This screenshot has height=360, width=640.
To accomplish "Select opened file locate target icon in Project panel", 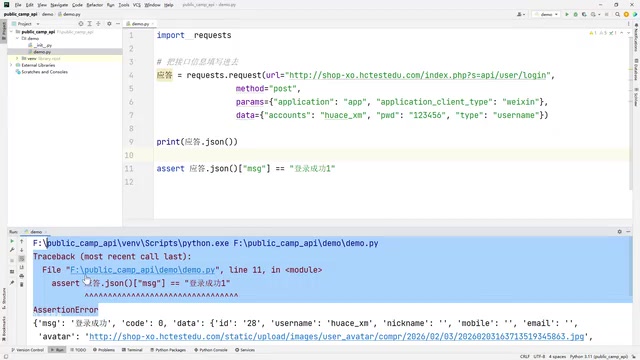I will (81, 24).
